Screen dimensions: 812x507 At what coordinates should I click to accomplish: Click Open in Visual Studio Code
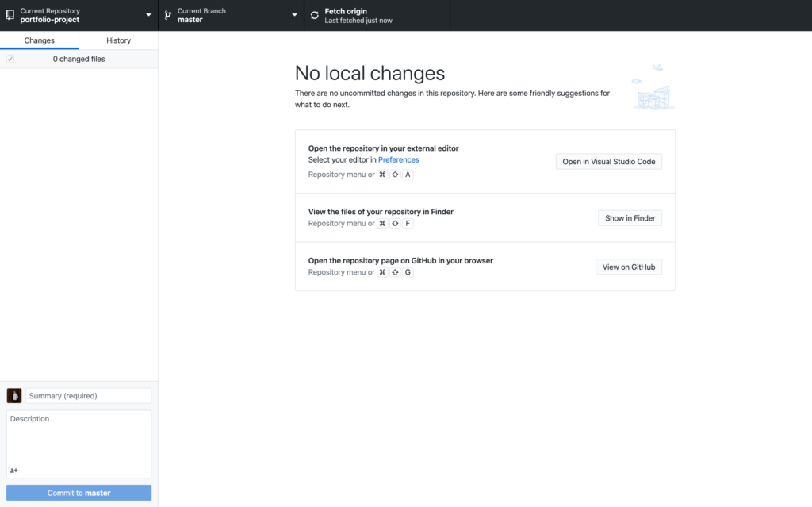[x=608, y=162]
